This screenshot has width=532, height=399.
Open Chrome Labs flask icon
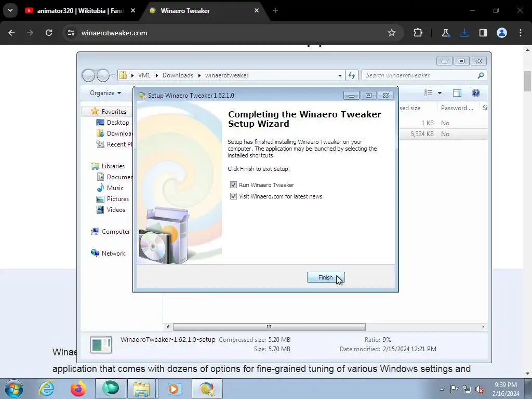pos(445,33)
